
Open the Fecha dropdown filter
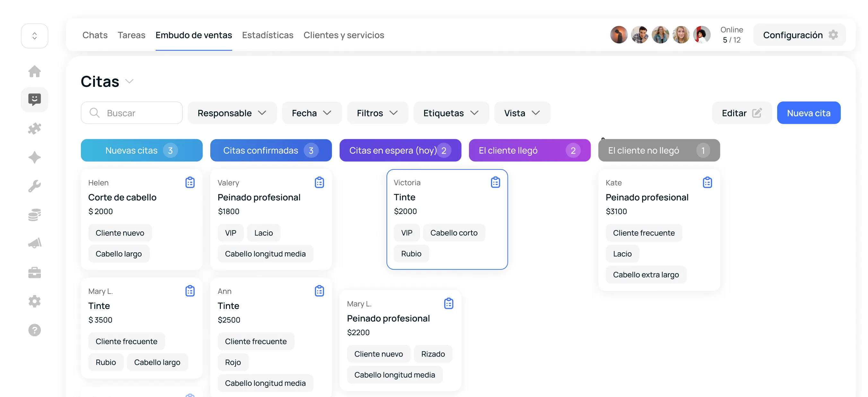point(311,113)
